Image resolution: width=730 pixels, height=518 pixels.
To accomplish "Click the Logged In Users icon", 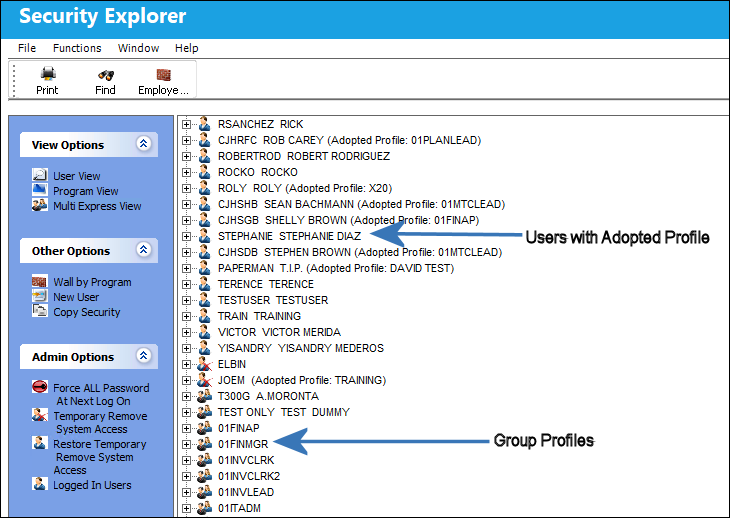I will [40, 484].
